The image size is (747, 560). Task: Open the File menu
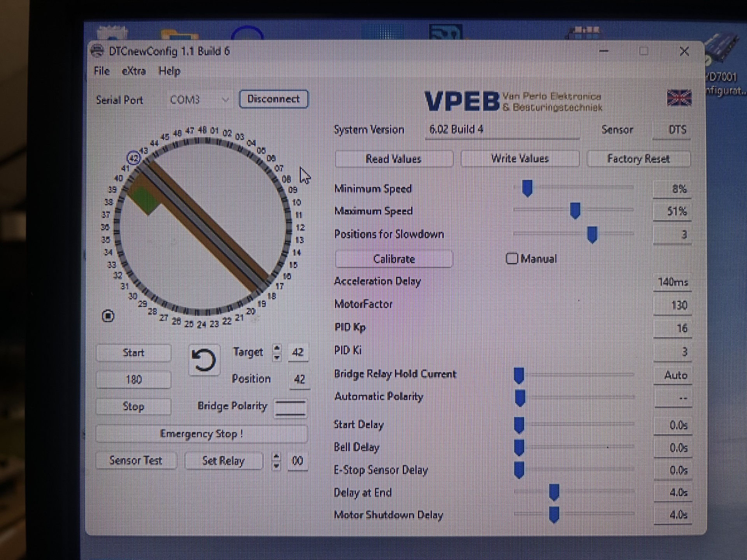click(102, 71)
